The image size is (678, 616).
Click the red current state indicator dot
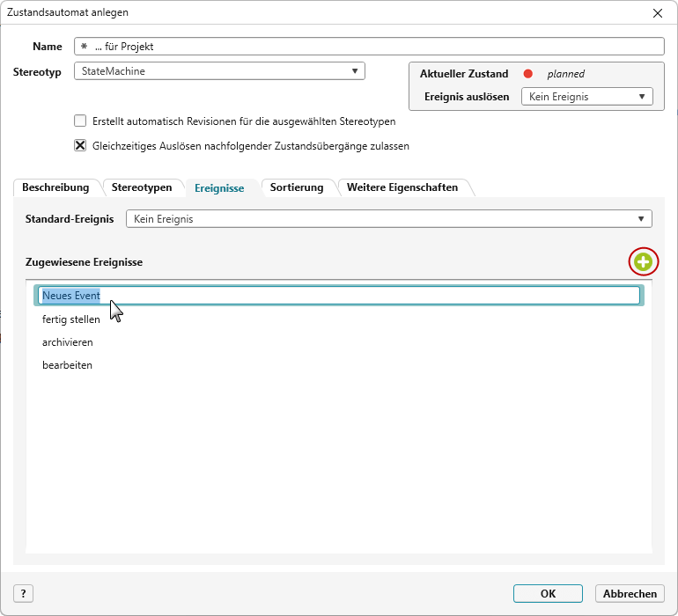pyautogui.click(x=528, y=74)
